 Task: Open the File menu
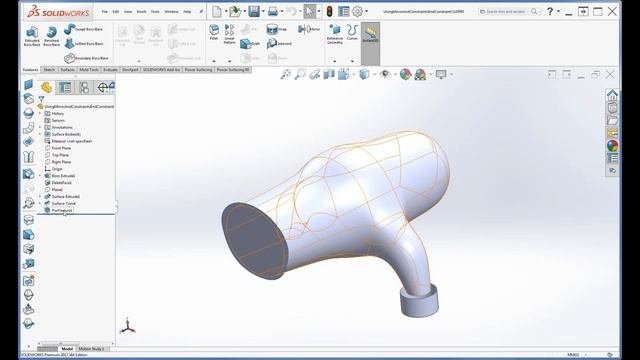pyautogui.click(x=105, y=12)
